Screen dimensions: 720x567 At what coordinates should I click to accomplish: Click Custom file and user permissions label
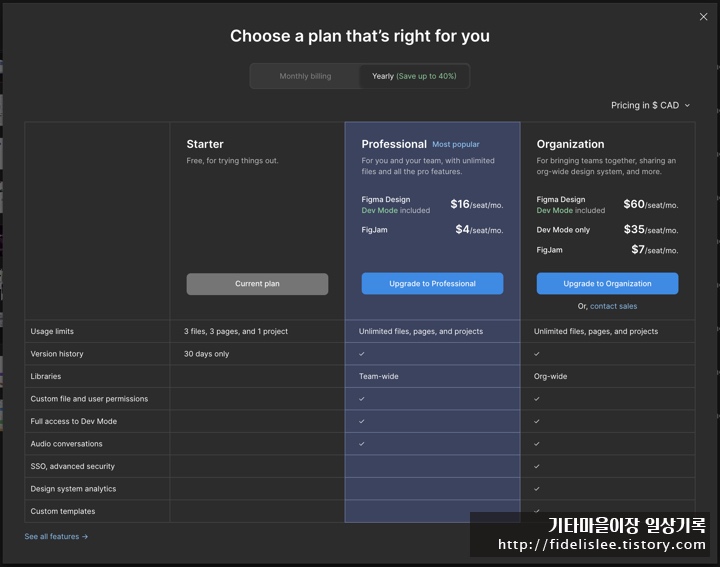[x=89, y=399]
